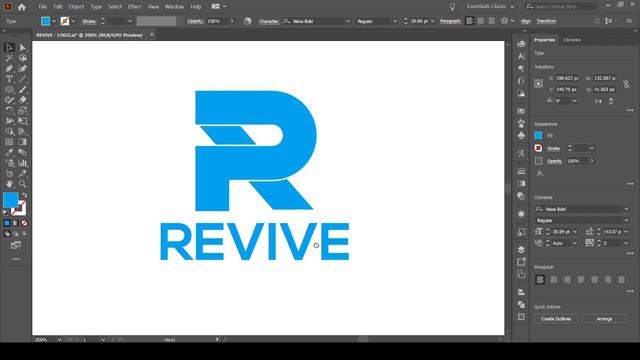Viewport: 640px width, 360px height.
Task: Open Paragraph panel from control bar link
Action: [x=450, y=21]
